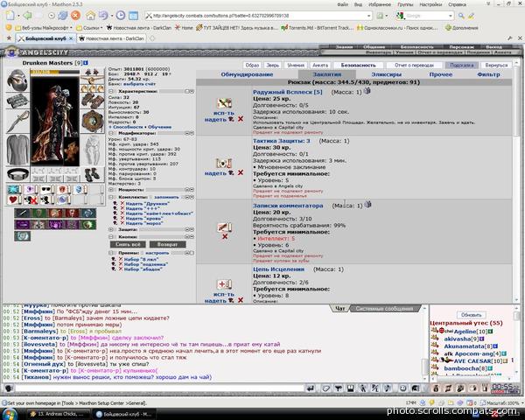This screenshot has width=525, height=420.
Task: Click the sunglasses scroll slot
Action: (x=47, y=190)
